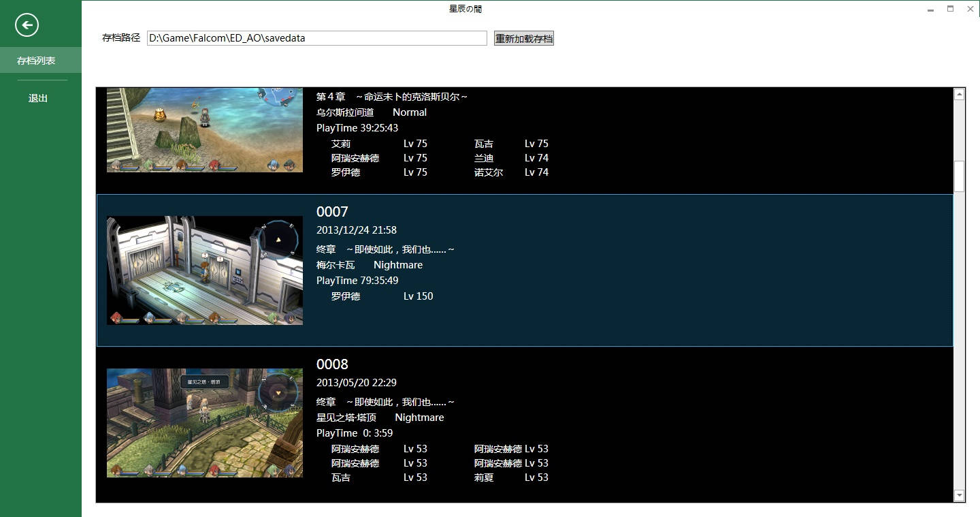Click chapter title 第4章 ～命运未卜的克洛斯贝尔～
Screen dimensions: 980x517
(392, 97)
